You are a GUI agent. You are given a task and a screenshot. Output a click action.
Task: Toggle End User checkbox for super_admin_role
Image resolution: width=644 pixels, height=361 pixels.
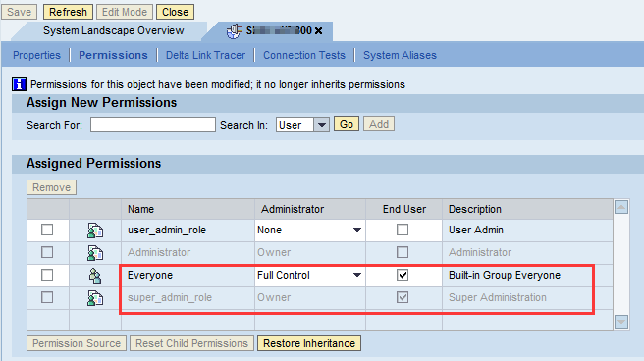tap(402, 297)
